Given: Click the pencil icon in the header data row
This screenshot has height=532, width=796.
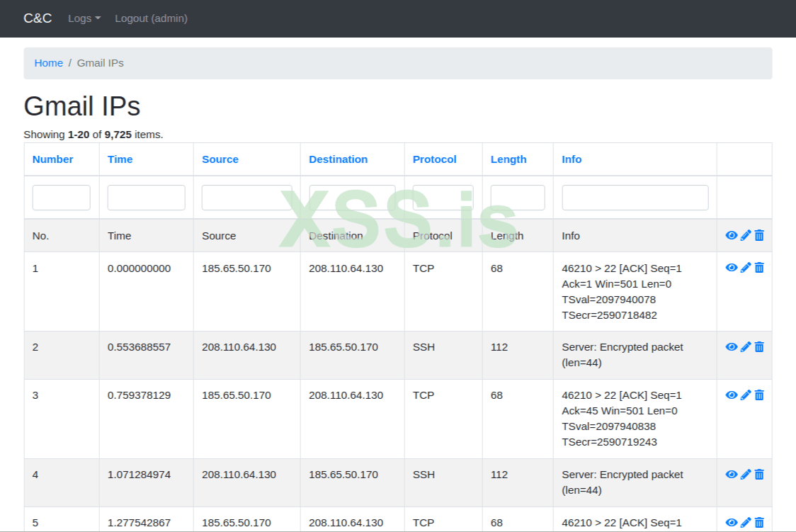Looking at the screenshot, I should (746, 235).
